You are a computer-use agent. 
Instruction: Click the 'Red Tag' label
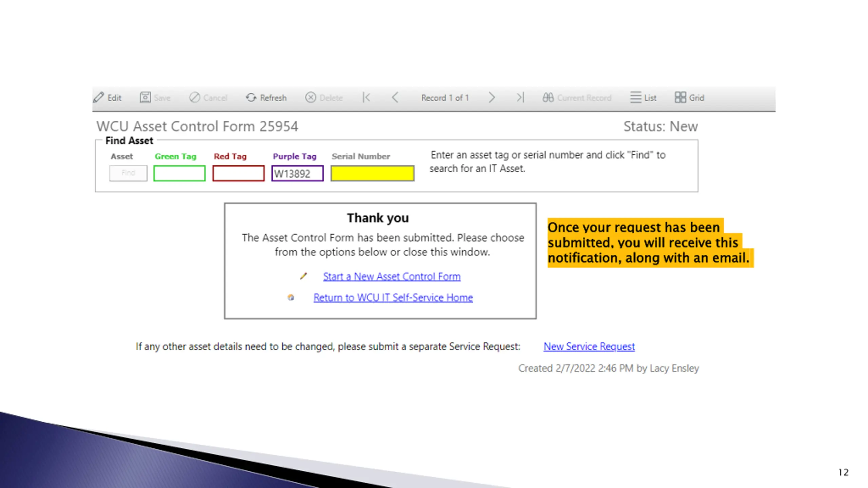point(230,156)
